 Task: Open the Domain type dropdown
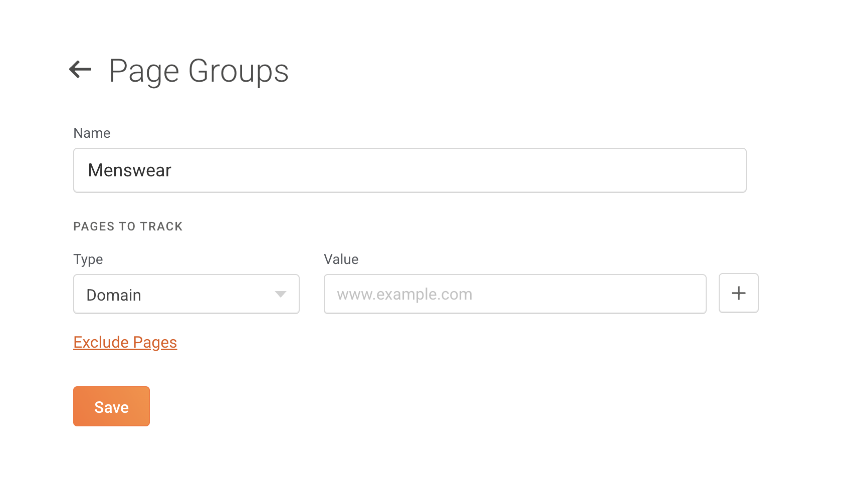(186, 294)
